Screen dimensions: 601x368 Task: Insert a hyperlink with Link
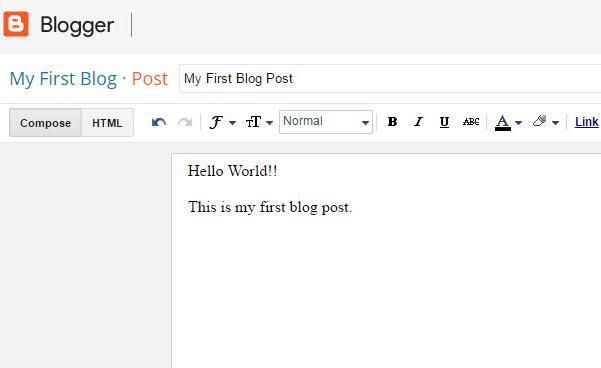[586, 122]
